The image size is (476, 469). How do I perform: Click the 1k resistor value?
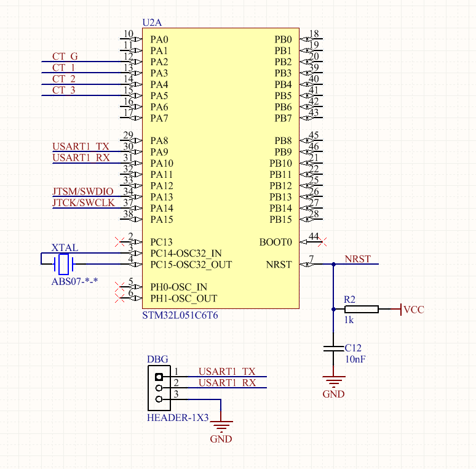click(x=349, y=320)
